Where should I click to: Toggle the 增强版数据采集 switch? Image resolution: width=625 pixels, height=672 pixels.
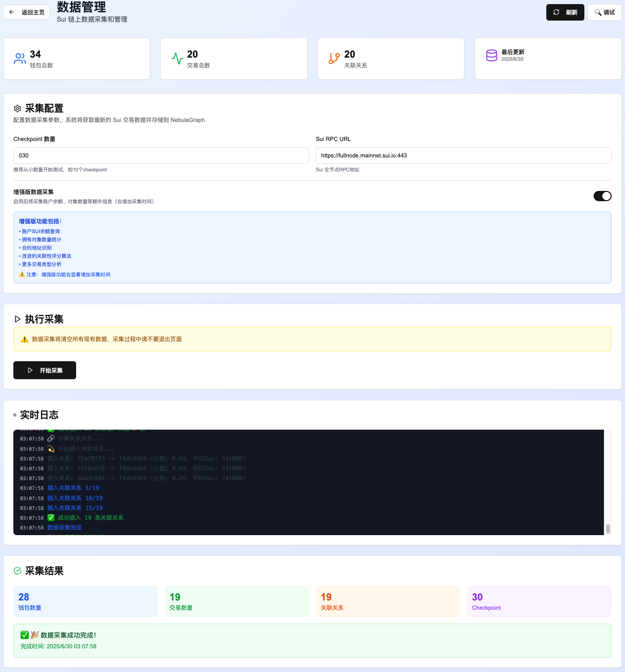(x=602, y=196)
